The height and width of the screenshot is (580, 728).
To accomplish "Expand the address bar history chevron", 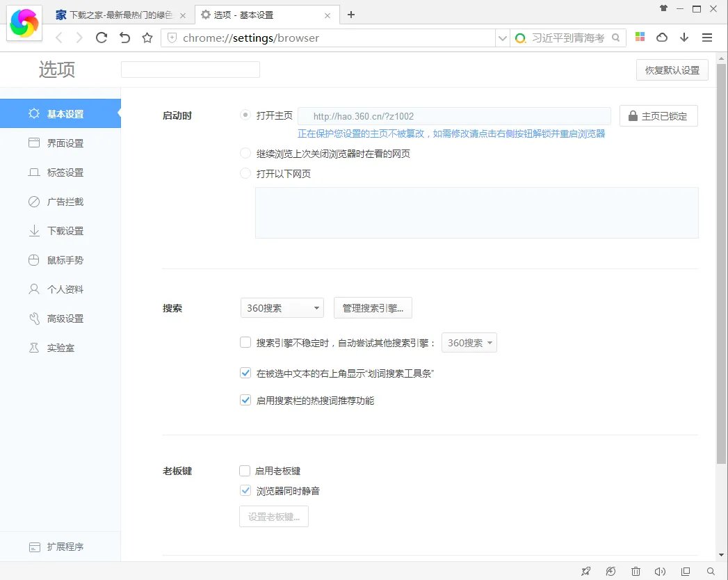I will 502,38.
